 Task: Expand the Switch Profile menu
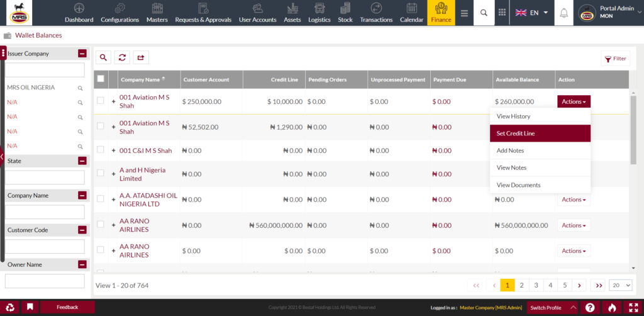click(x=552, y=307)
